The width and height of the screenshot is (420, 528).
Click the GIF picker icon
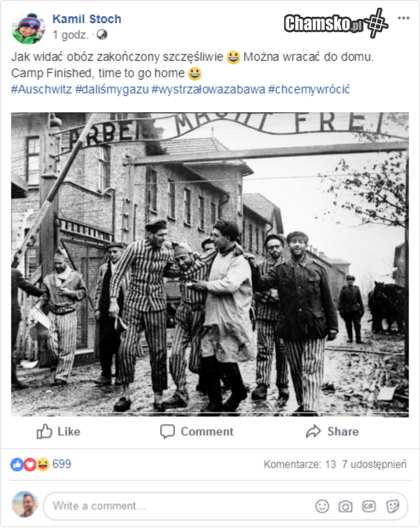369,506
